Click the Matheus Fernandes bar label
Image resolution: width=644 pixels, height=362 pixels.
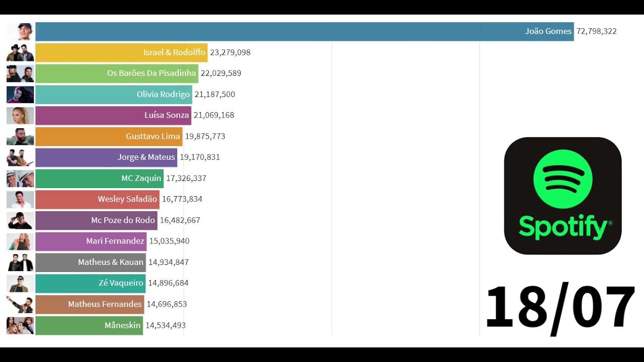[105, 304]
